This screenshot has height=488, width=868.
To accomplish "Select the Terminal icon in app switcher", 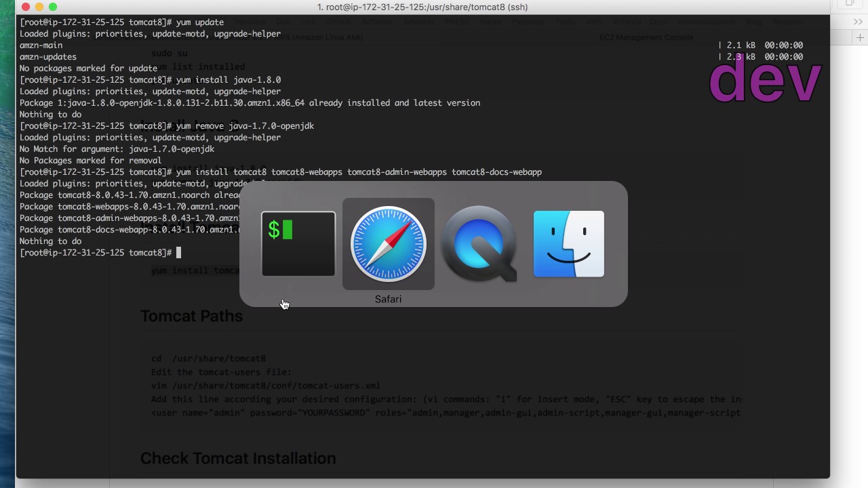I will [298, 244].
